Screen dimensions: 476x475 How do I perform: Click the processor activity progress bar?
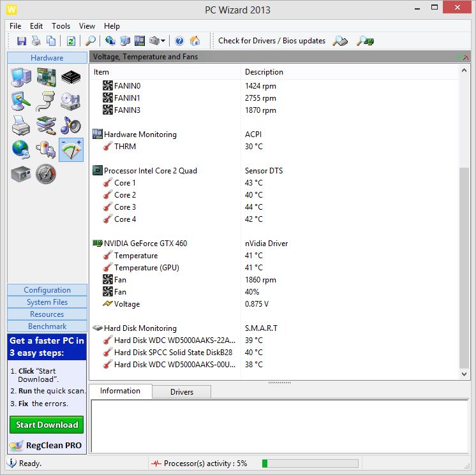pyautogui.click(x=310, y=464)
